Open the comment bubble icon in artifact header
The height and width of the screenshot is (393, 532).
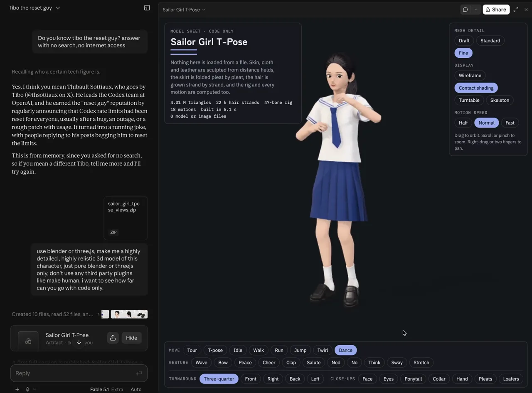(x=465, y=10)
